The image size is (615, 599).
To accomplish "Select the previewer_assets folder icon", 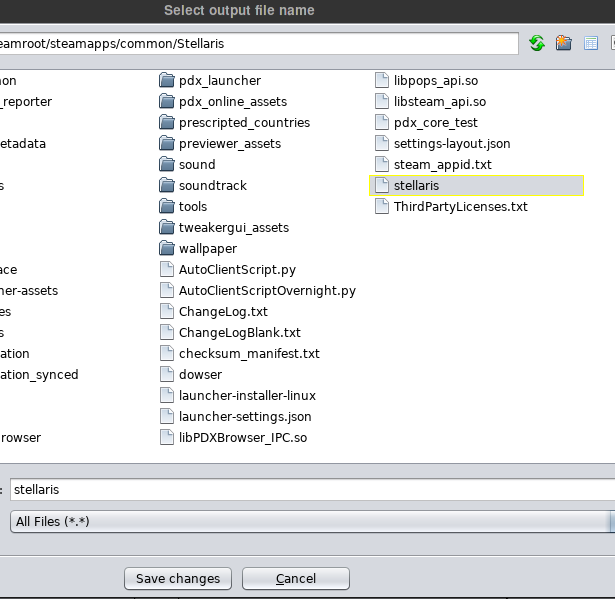I will coord(167,144).
